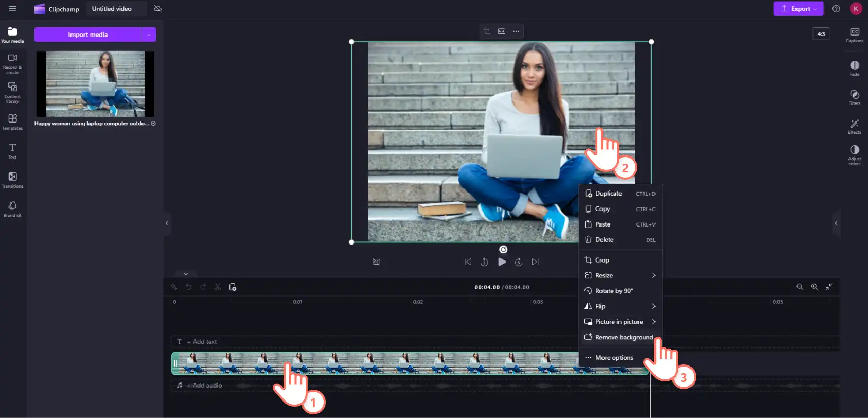Open 4:3 aspect ratio selector
Screen dimensions: 868x418
tap(821, 34)
